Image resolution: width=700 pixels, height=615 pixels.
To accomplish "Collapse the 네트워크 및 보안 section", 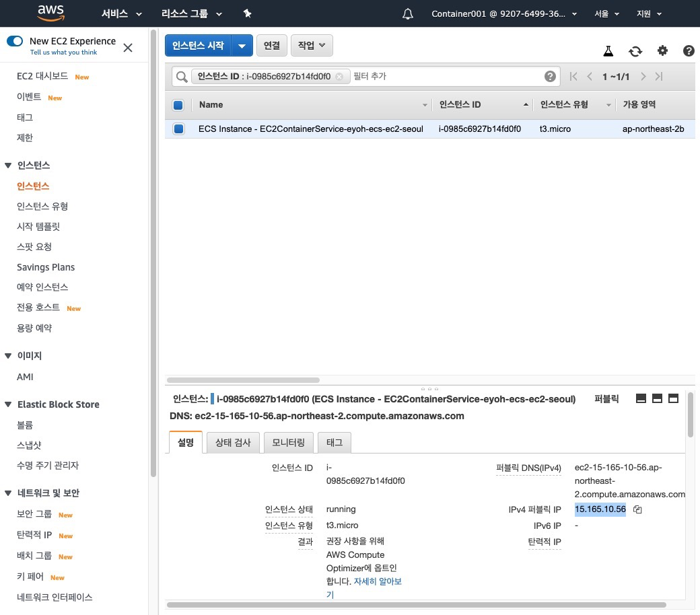I will [x=8, y=493].
